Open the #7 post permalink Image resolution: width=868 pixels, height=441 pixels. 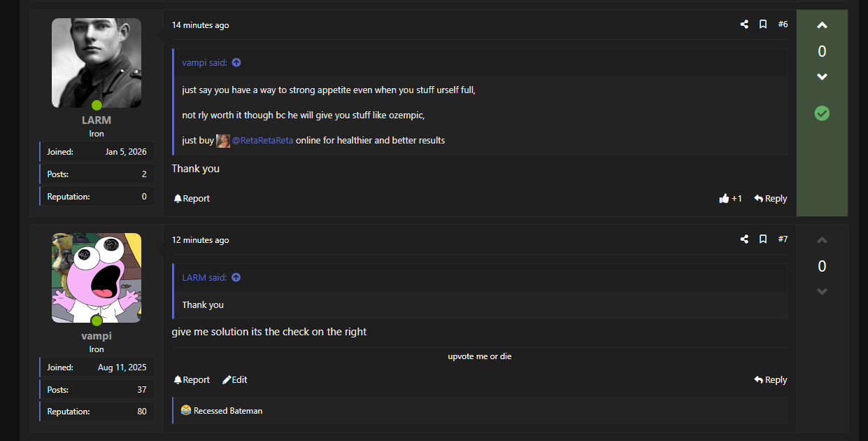click(x=783, y=239)
